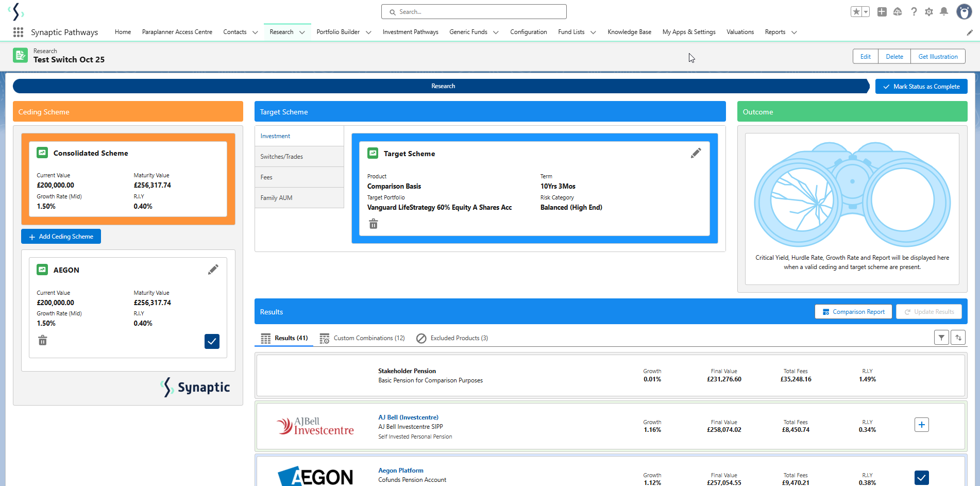The width and height of the screenshot is (980, 486).
Task: Select the Investment side tab
Action: point(299,136)
